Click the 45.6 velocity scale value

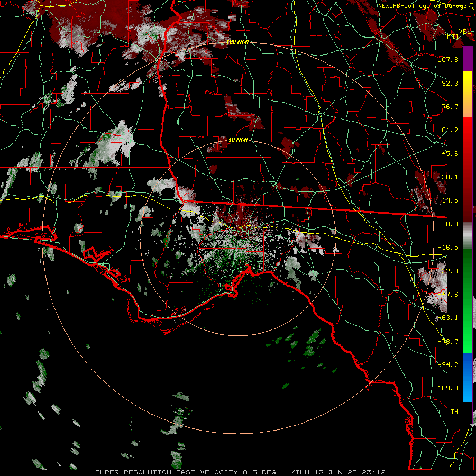click(450, 153)
